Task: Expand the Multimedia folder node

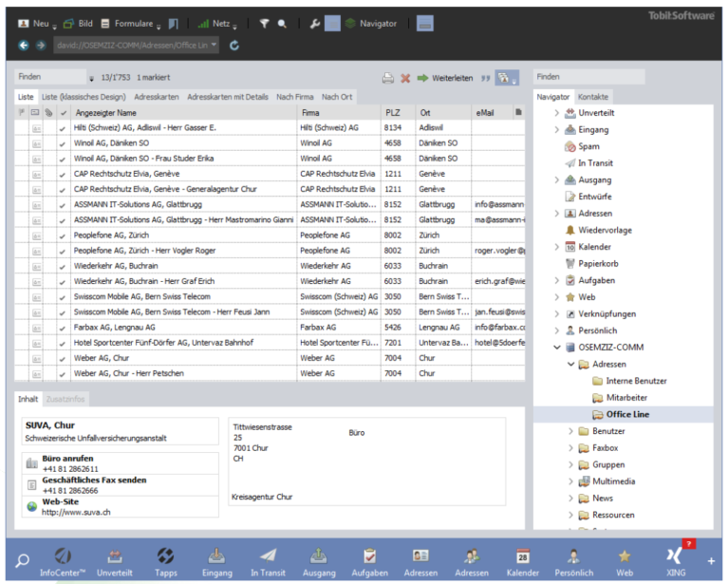Action: tap(570, 481)
